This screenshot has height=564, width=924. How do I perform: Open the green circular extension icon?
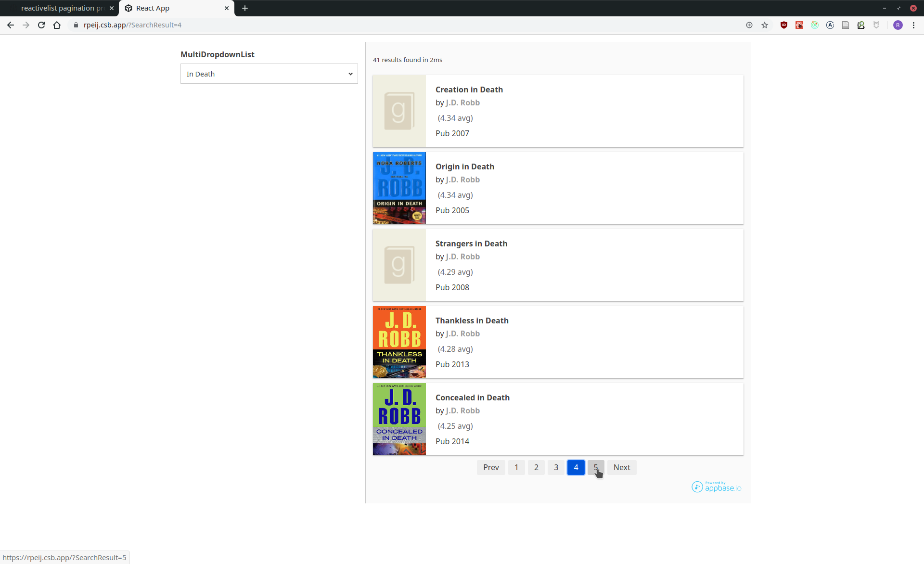coord(815,25)
